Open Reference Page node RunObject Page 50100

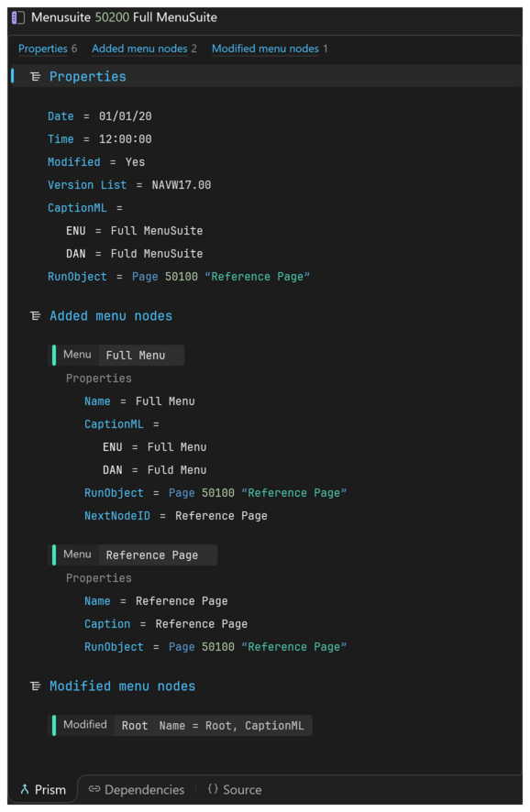click(258, 647)
